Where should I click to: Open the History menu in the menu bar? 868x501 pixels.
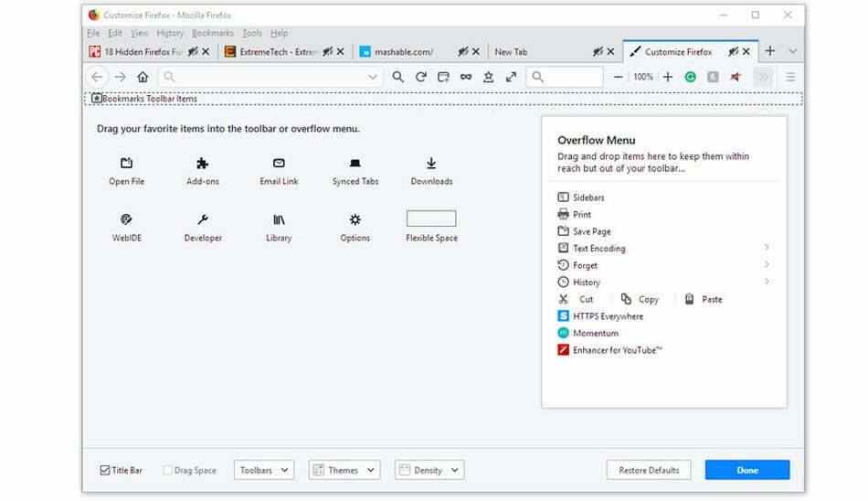(169, 33)
